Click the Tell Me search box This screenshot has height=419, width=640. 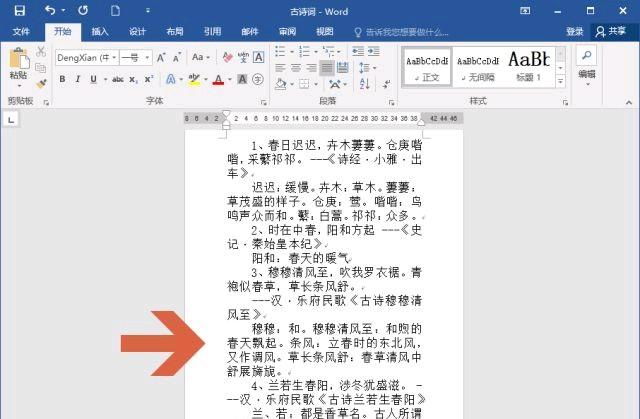pos(401,32)
